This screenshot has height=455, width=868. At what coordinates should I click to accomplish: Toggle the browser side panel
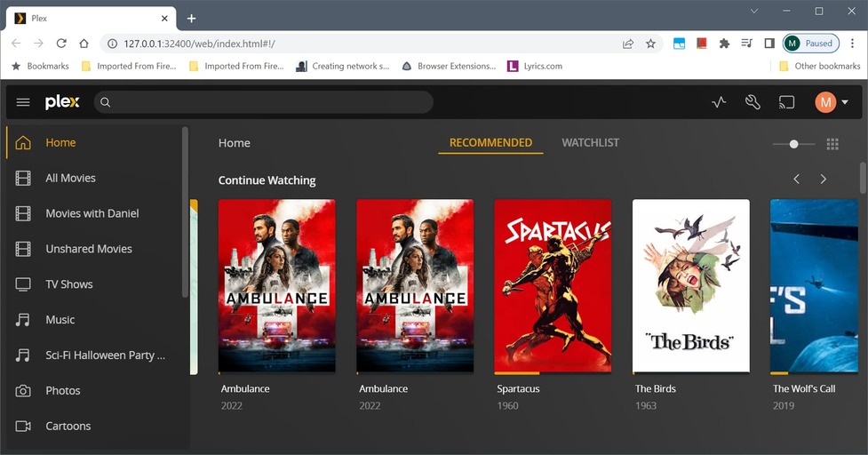(x=768, y=44)
